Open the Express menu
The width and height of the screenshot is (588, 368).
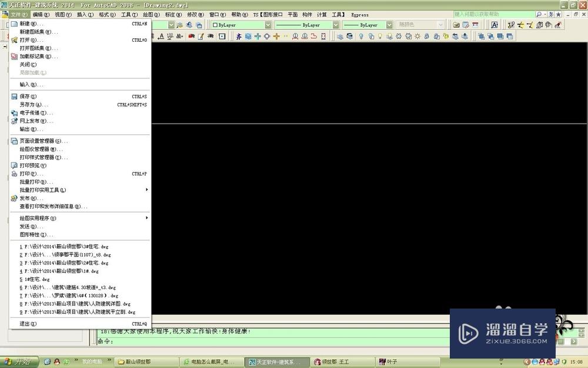coord(360,15)
